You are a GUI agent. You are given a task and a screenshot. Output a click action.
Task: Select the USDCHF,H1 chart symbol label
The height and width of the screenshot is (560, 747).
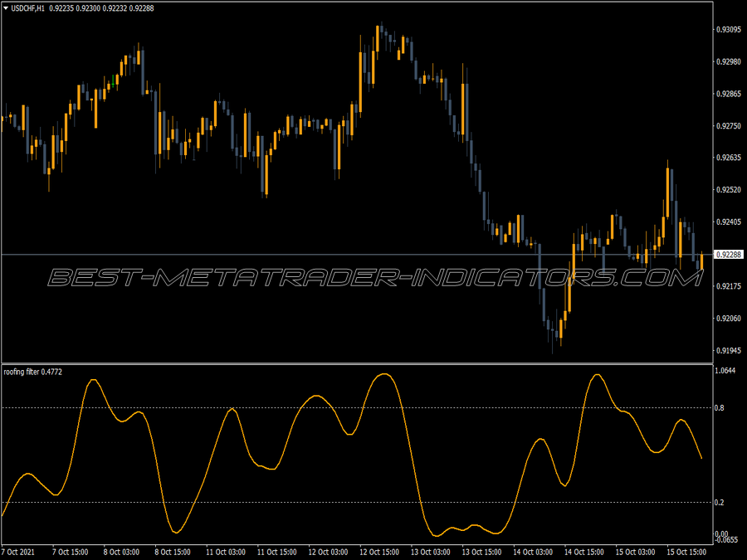click(x=28, y=8)
